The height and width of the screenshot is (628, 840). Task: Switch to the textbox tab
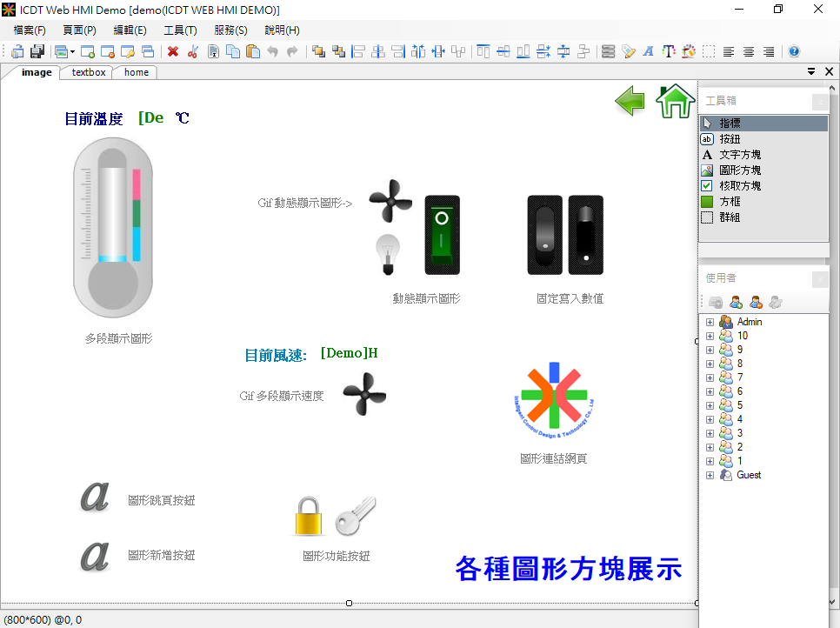point(89,72)
